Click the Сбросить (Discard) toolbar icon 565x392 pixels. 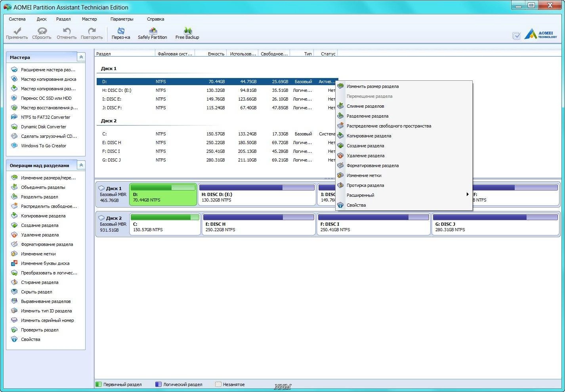pos(42,31)
